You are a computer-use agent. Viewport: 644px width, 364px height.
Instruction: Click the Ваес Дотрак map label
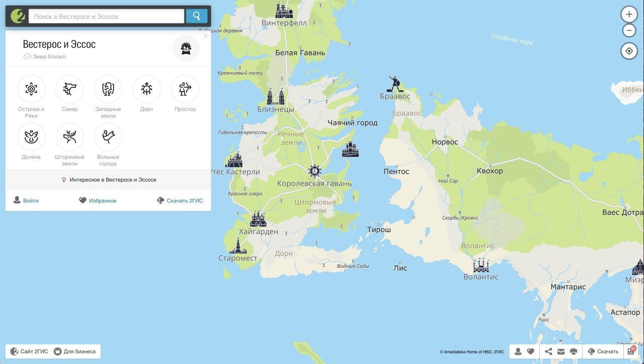623,212
